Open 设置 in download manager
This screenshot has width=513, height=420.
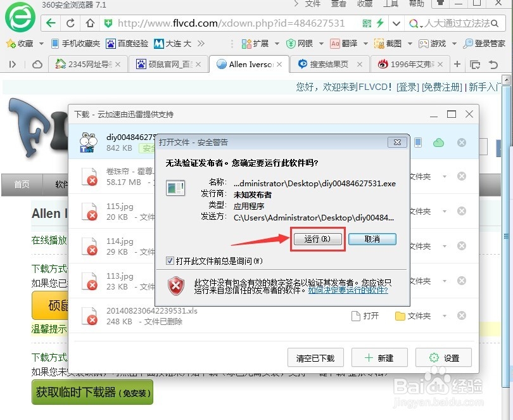(443, 357)
